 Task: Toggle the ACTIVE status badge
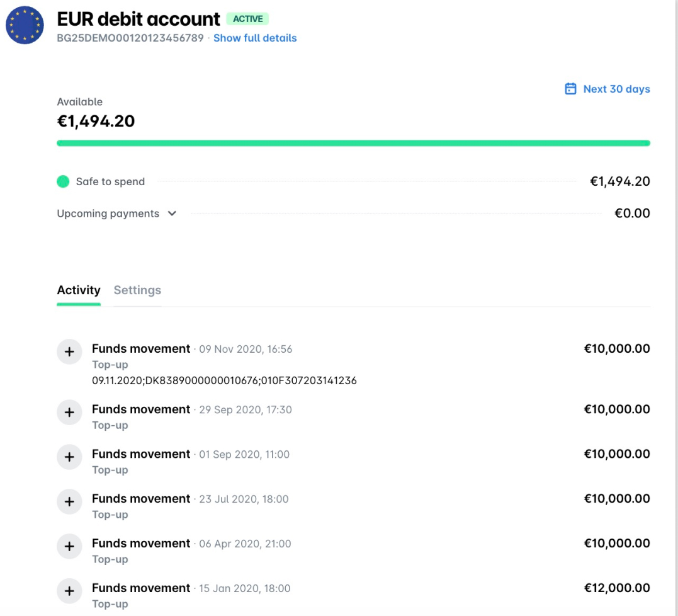click(x=249, y=19)
